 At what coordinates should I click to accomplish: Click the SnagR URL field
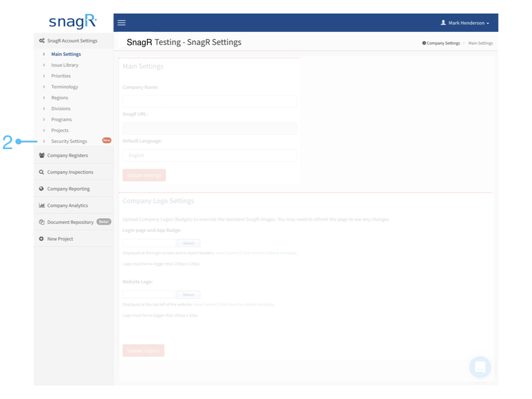coord(209,128)
